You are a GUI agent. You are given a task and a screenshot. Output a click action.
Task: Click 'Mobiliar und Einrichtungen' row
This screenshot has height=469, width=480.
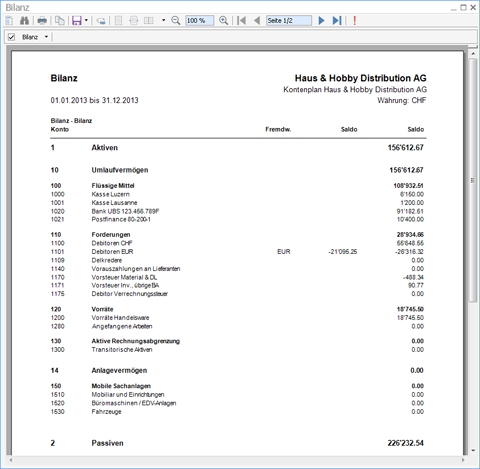click(237, 395)
